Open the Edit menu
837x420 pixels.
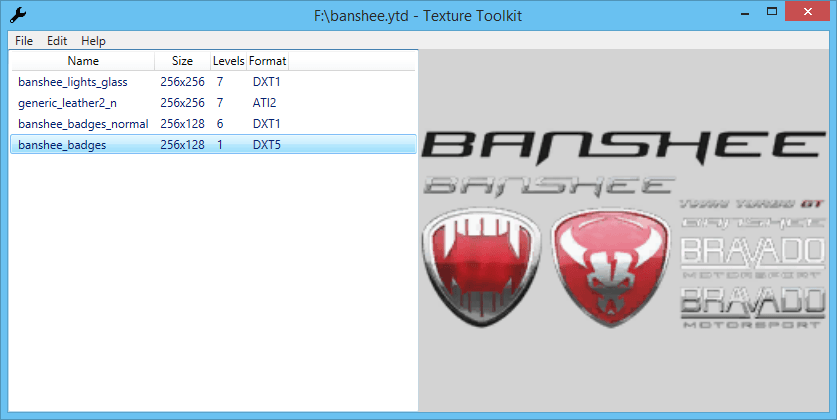(57, 41)
